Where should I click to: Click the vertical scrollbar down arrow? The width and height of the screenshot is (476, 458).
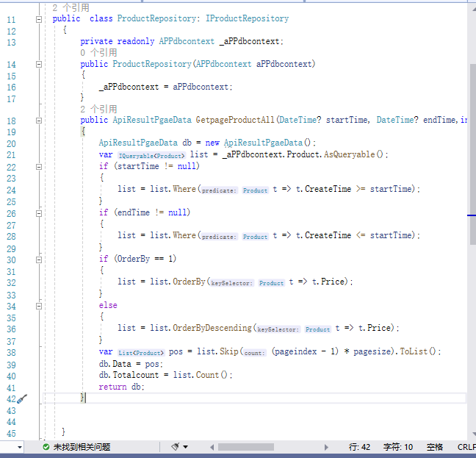474,434
